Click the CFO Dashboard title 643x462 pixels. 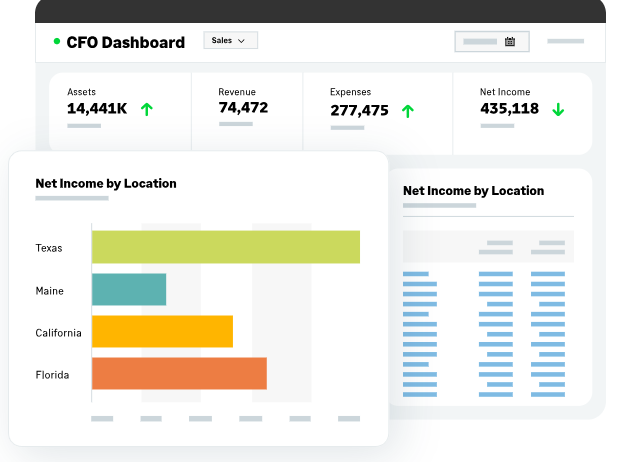pos(125,42)
